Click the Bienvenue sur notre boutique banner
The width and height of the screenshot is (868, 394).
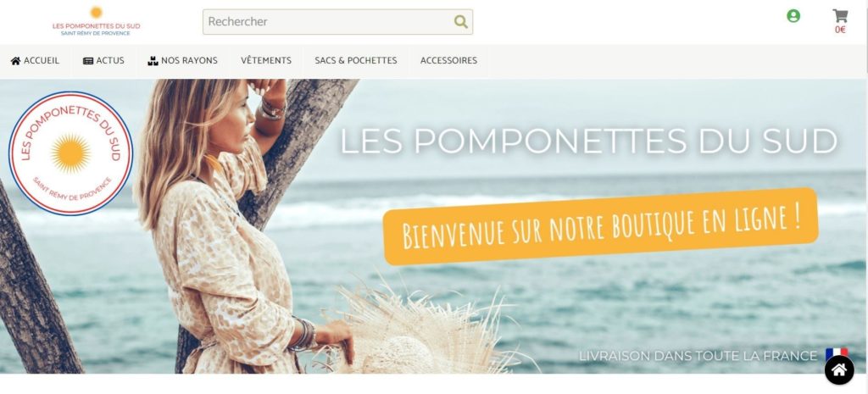coord(601,226)
